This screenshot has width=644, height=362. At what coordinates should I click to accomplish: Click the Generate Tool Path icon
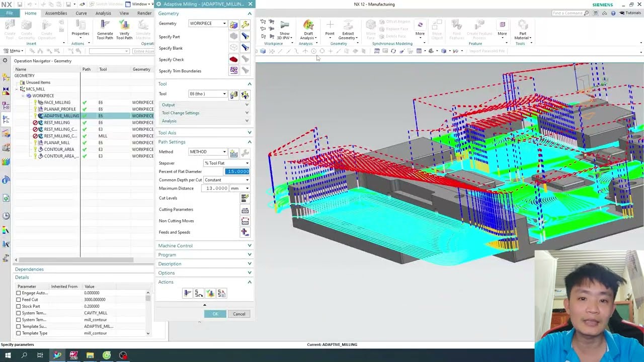click(105, 30)
